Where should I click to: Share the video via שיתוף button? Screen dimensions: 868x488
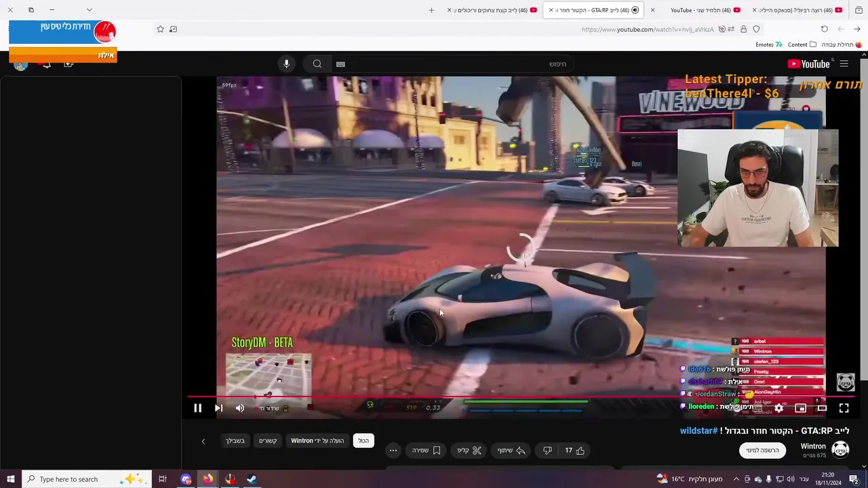tap(511, 450)
